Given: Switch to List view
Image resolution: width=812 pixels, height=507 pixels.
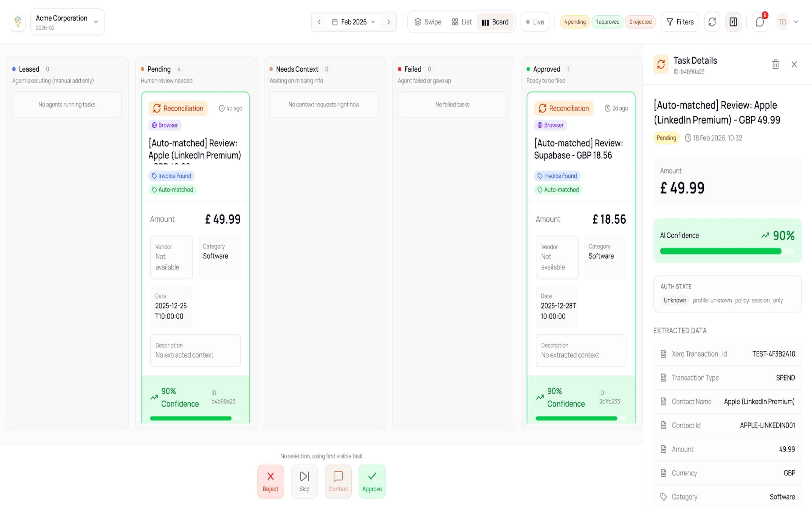Looking at the screenshot, I should point(462,22).
